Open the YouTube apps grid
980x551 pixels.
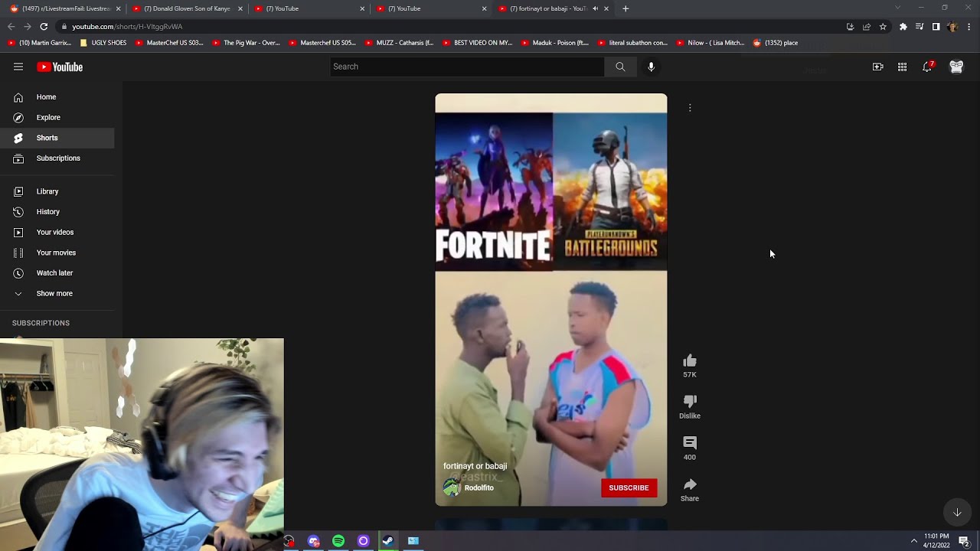click(903, 67)
